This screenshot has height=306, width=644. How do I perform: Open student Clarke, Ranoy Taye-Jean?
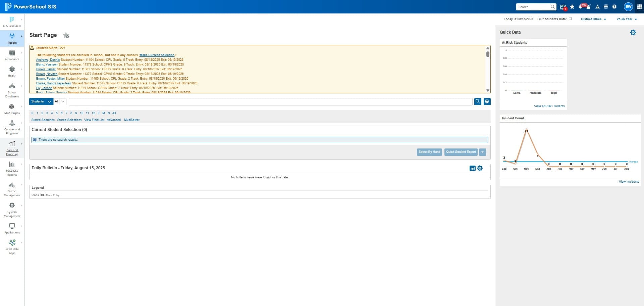(53, 83)
